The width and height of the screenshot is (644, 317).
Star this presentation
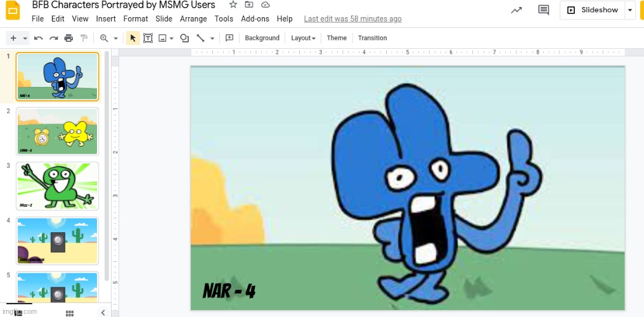(233, 4)
